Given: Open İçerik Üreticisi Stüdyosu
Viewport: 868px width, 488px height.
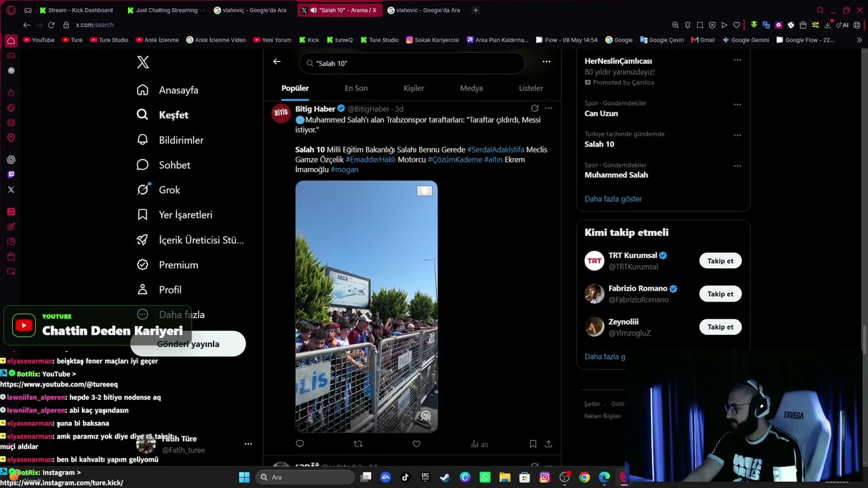Looking at the screenshot, I should click(190, 240).
